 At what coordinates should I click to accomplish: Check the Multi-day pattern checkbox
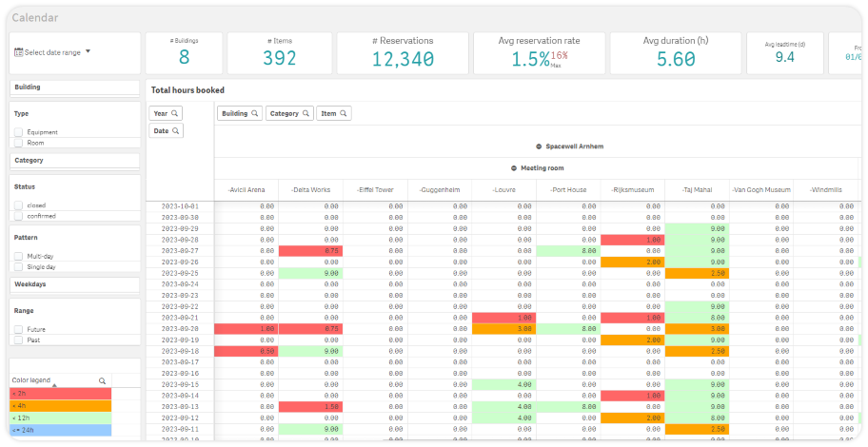19,256
